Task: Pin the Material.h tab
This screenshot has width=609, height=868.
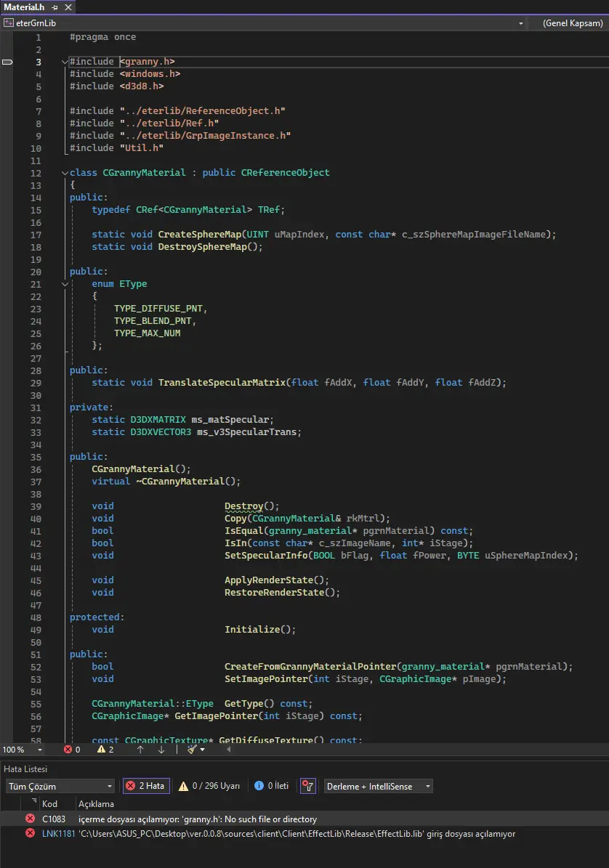Action: click(x=55, y=7)
